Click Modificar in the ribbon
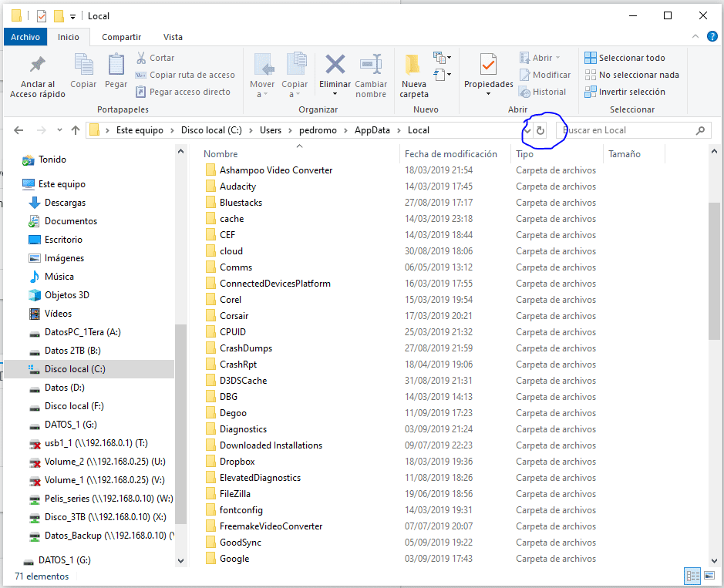The height and width of the screenshot is (588, 724). click(545, 75)
